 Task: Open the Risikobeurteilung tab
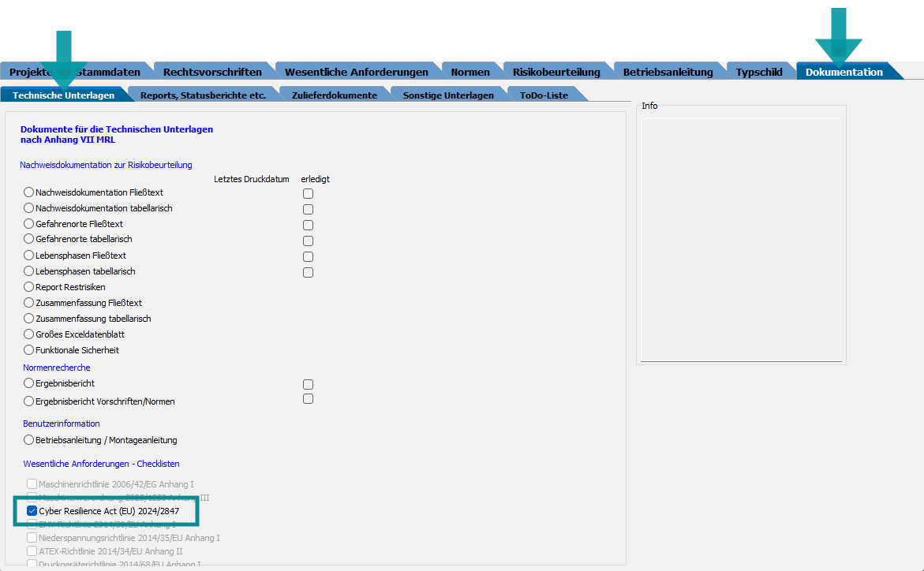click(556, 72)
